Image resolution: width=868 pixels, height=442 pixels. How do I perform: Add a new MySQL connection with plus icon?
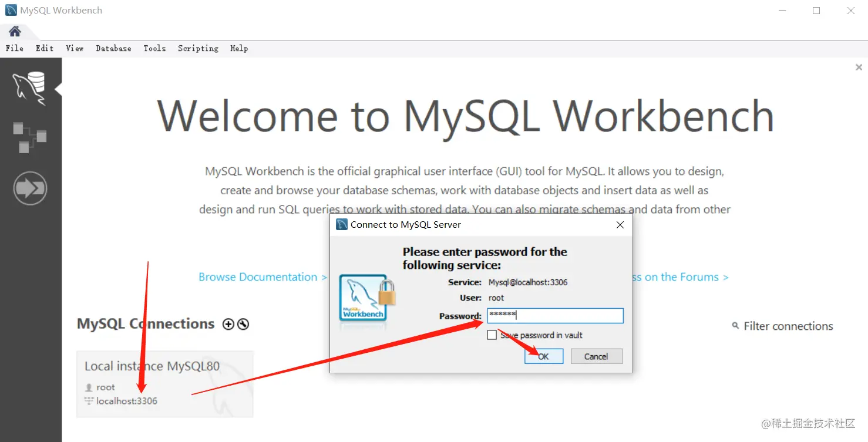(228, 324)
